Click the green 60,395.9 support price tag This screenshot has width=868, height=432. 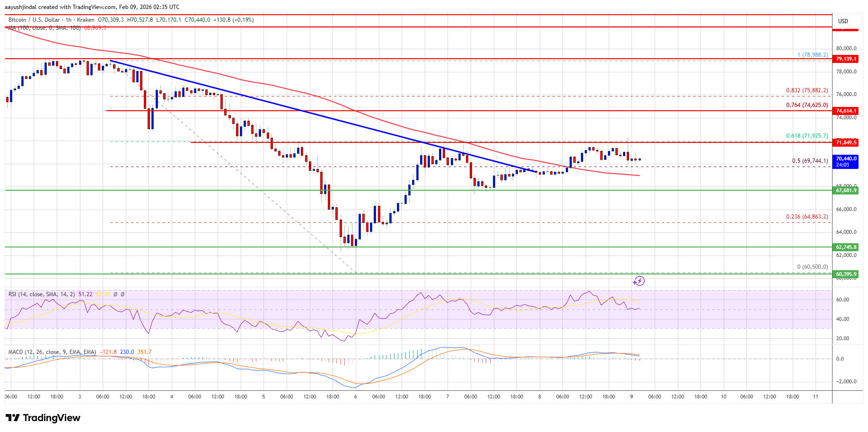click(846, 274)
